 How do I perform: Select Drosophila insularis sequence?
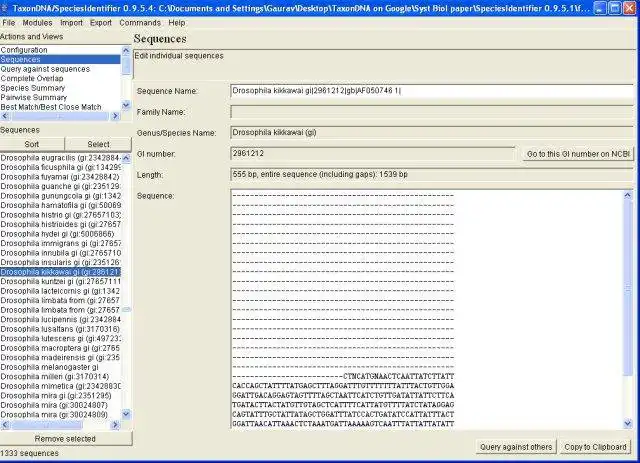pos(60,263)
